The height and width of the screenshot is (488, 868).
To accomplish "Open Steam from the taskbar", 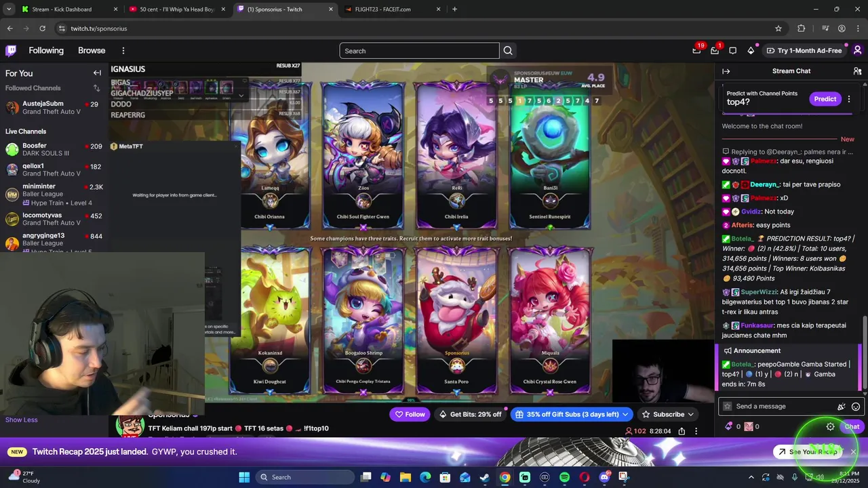I will pos(485,477).
